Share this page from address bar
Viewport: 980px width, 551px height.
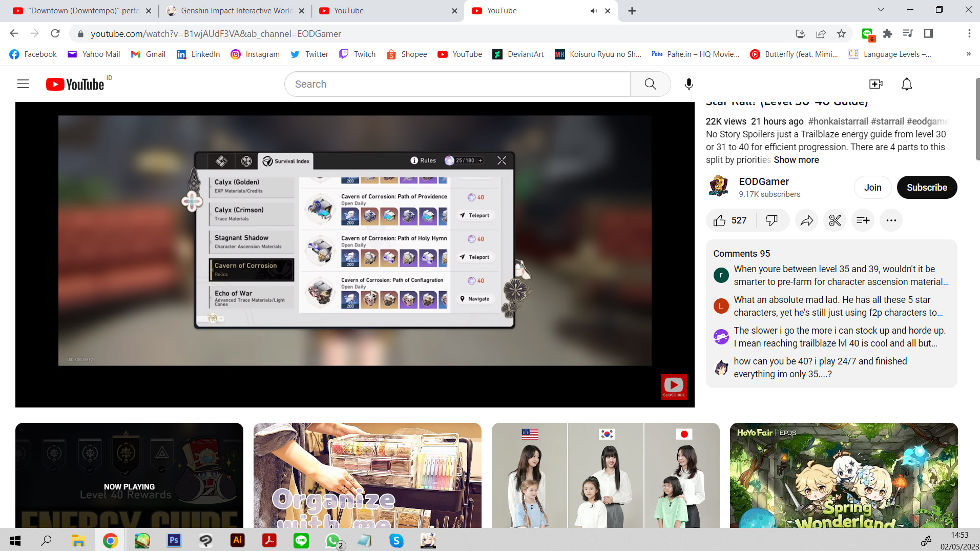click(x=821, y=34)
